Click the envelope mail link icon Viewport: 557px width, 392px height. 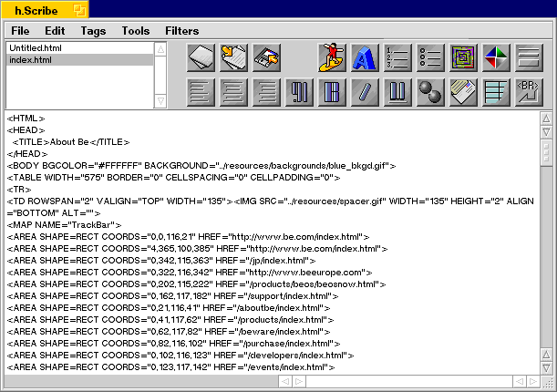tap(463, 92)
